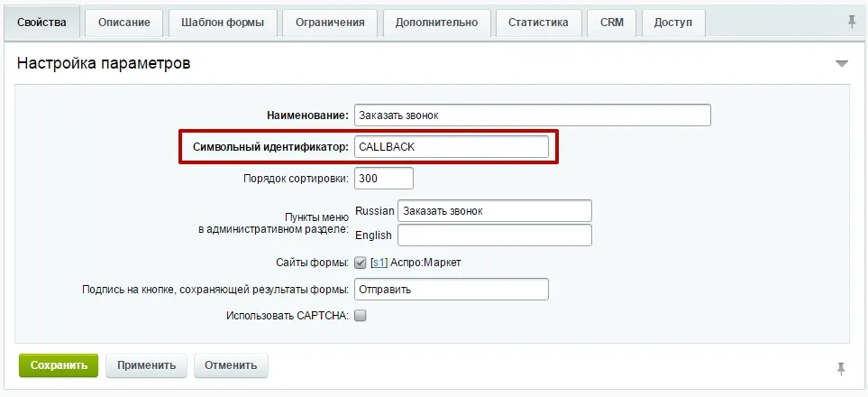Click the pin icon in the bottom bar
868x397 pixels.
click(x=841, y=367)
